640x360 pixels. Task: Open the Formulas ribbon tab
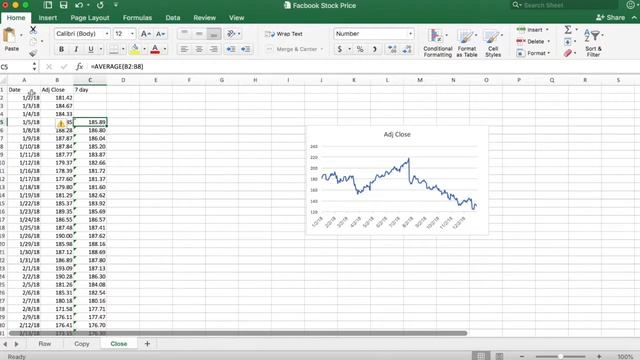[x=137, y=18]
